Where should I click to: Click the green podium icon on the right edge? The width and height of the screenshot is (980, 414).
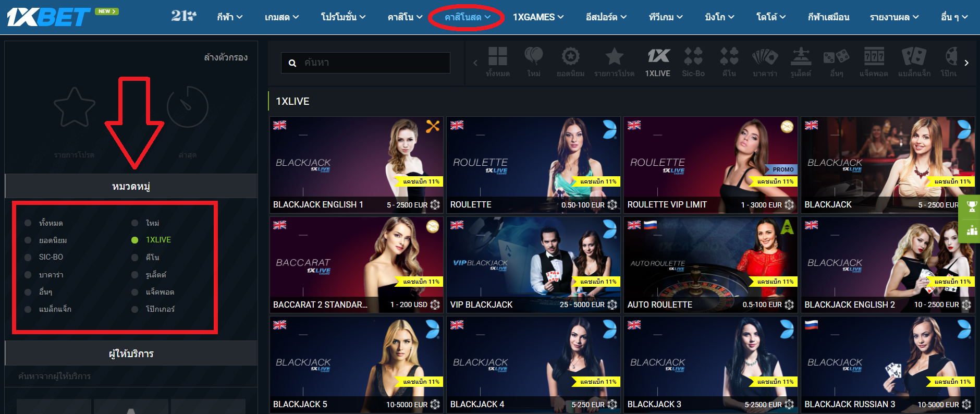[x=972, y=230]
